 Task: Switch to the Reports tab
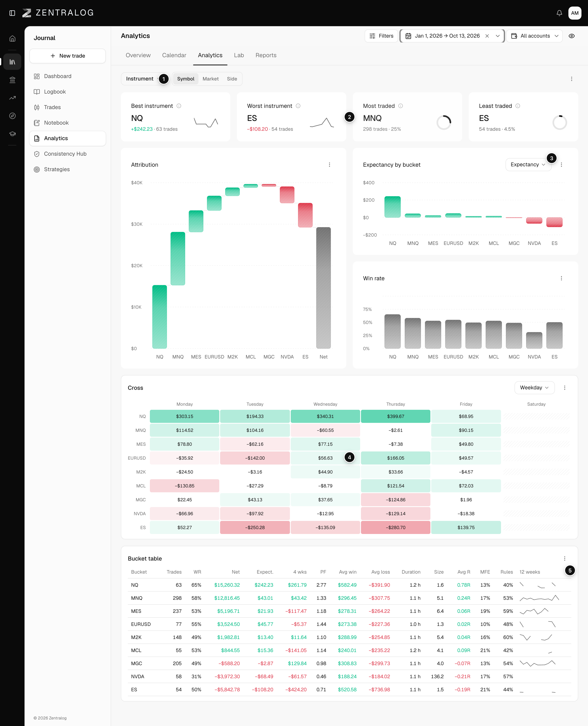[x=266, y=55]
